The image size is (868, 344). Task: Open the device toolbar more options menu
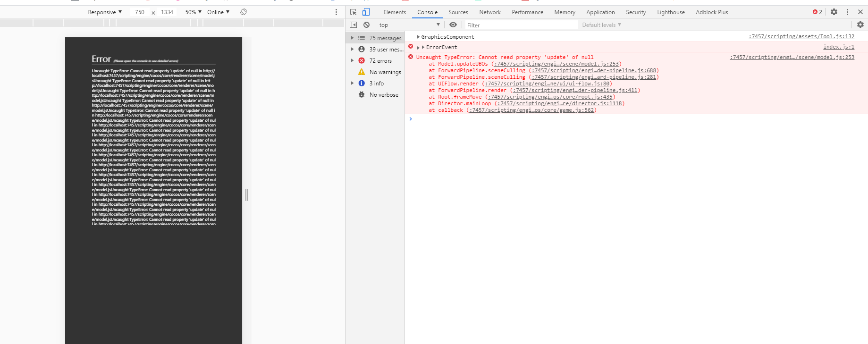[x=336, y=12]
